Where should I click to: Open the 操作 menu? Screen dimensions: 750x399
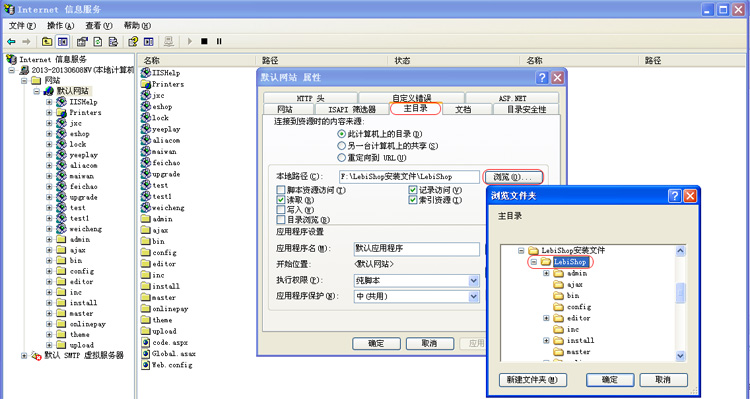60,25
